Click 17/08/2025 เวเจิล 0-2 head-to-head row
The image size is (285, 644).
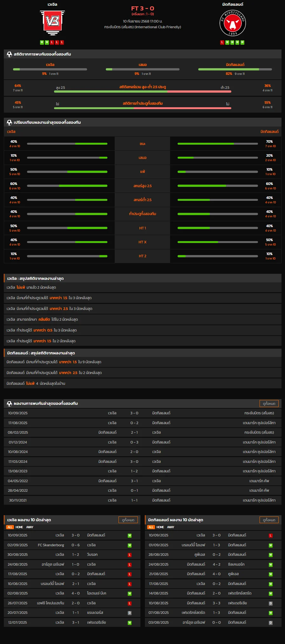tap(143, 423)
